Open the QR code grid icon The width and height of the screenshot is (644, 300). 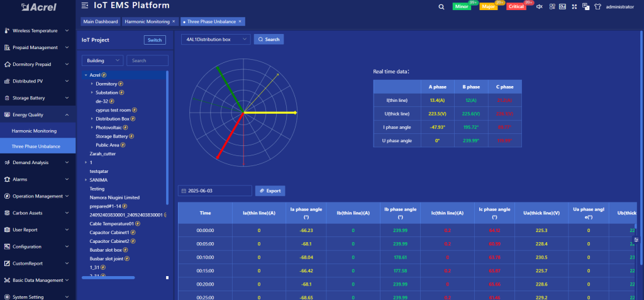click(x=552, y=6)
